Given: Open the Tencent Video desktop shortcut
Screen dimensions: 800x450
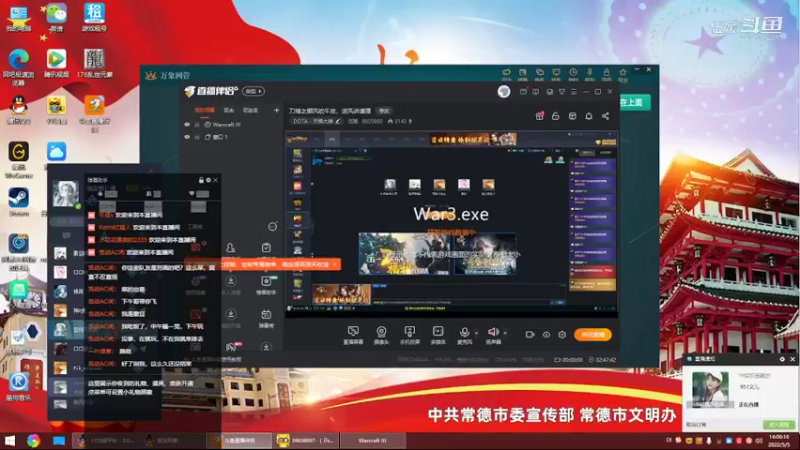Looking at the screenshot, I should 56,63.
